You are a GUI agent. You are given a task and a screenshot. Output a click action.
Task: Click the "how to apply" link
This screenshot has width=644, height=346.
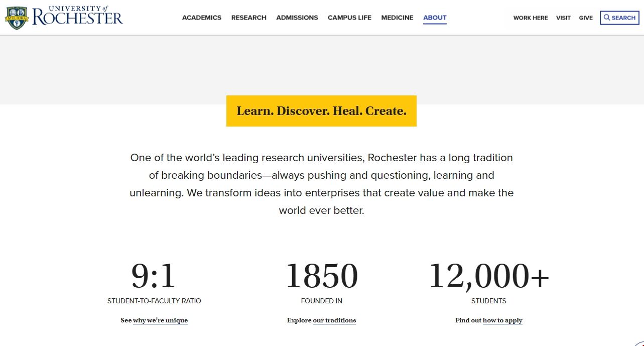pyautogui.click(x=502, y=320)
